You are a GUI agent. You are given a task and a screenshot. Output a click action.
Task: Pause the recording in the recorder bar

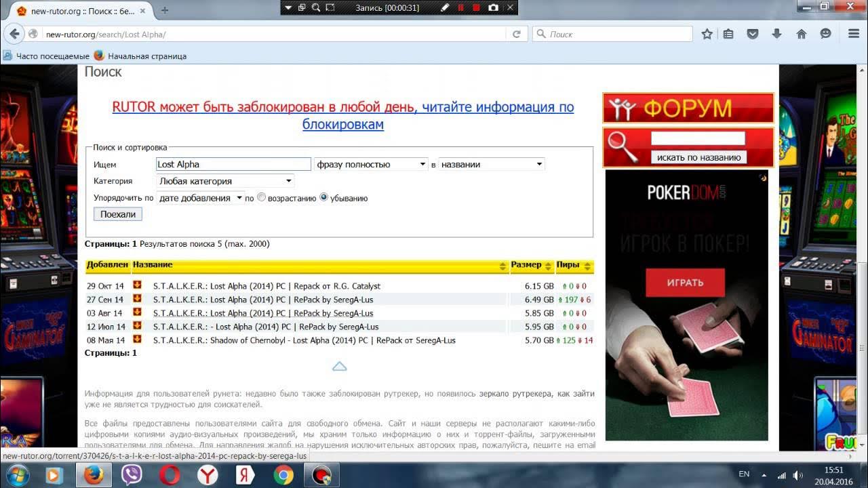pyautogui.click(x=461, y=7)
